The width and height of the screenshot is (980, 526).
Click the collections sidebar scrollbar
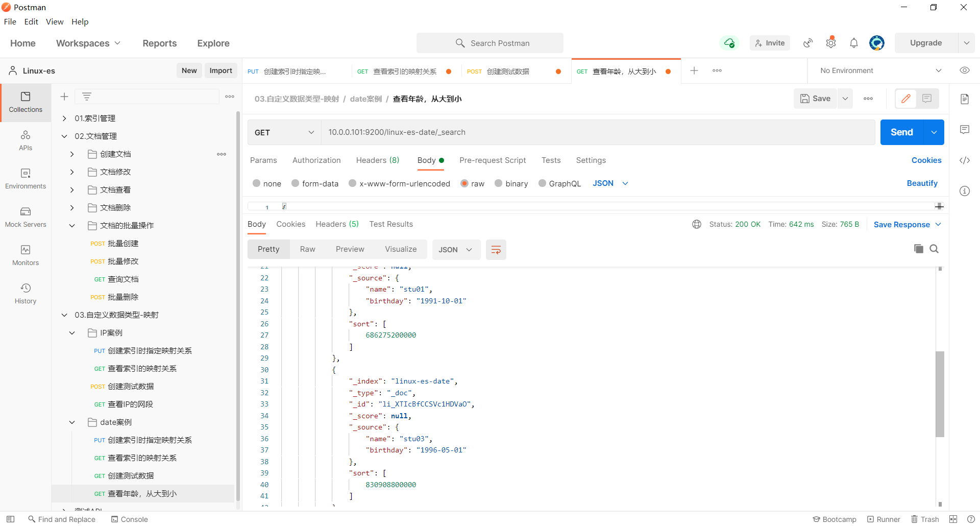point(238,306)
